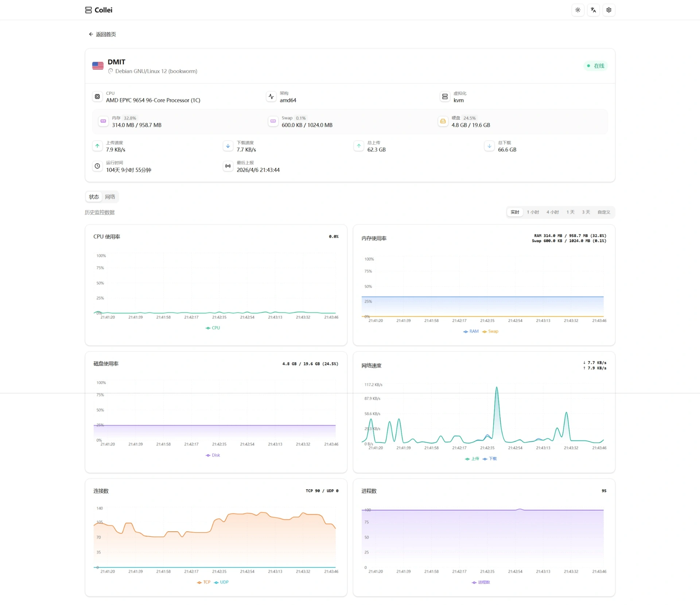Click the CPU chip icon in the info card
Screen dimensions: 700x605
click(97, 97)
